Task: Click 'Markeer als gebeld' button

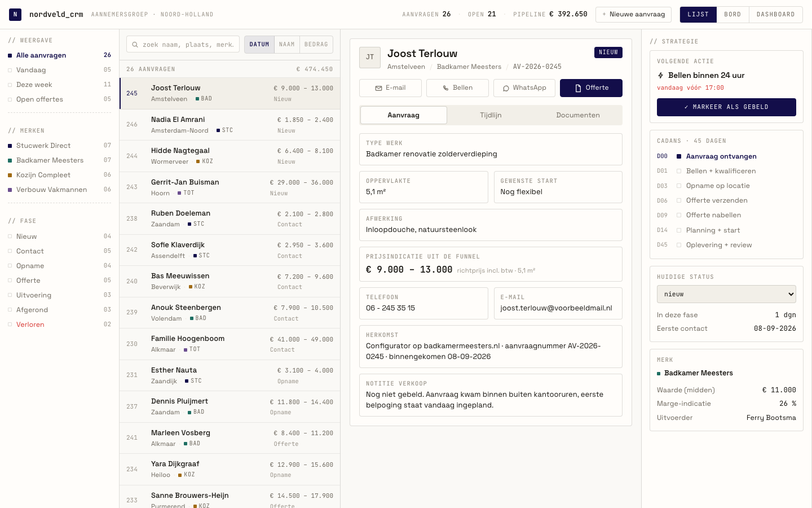Action: tap(726, 107)
